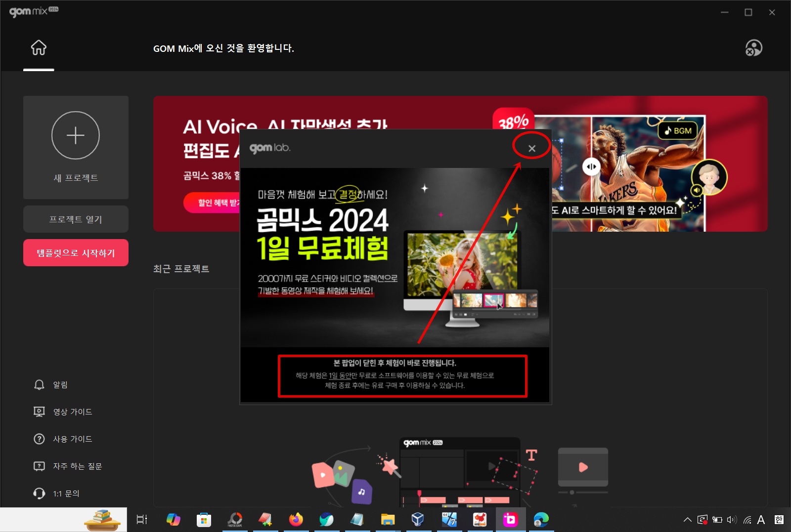Toggle Korean IME 한 indicator
Screen dimensions: 791x532
coord(779,520)
